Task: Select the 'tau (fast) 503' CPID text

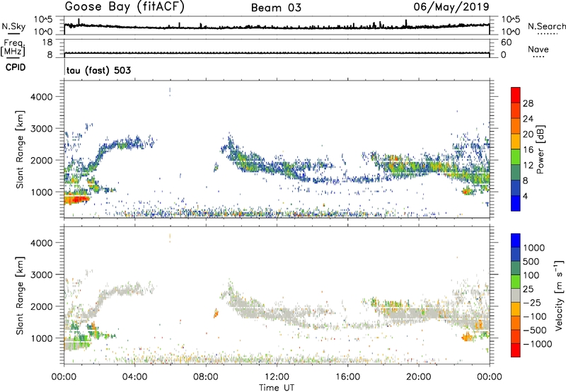Action: (98, 70)
